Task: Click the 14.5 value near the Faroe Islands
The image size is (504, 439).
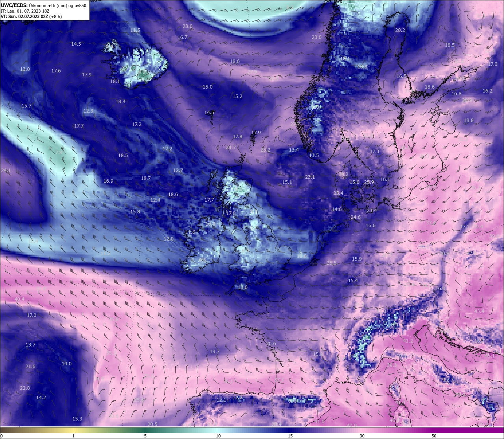Action: 209,112
